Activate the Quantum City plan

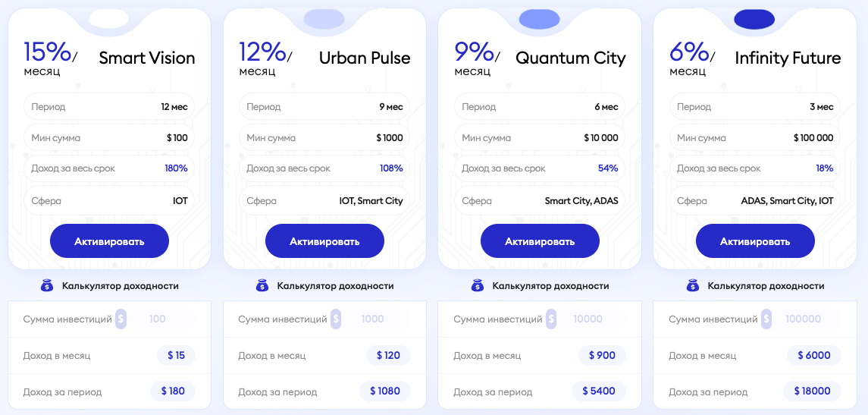tap(540, 241)
